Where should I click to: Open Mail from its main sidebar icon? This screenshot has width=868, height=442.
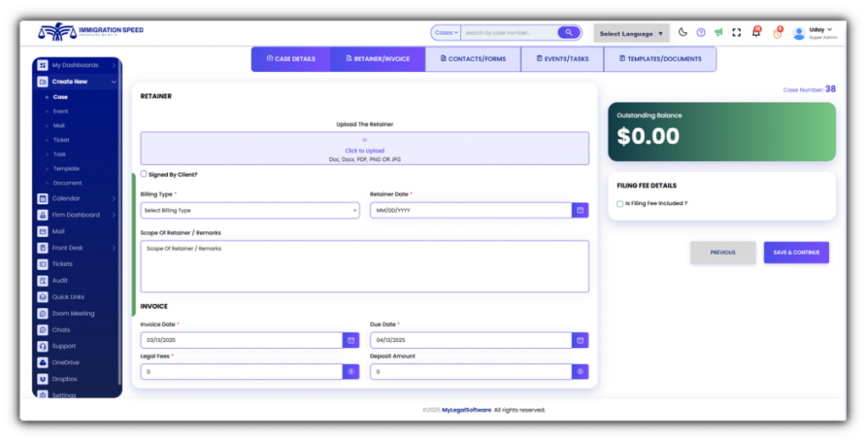point(42,231)
